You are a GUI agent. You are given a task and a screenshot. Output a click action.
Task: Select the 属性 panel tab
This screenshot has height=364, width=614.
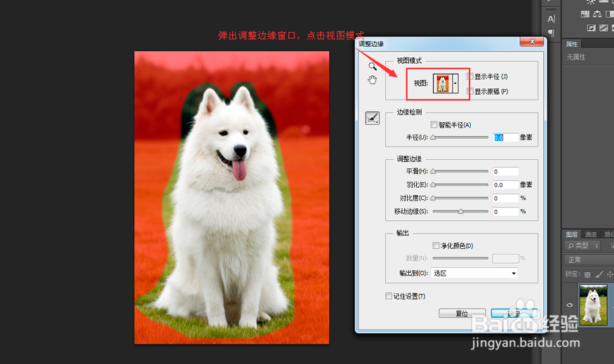(x=572, y=44)
